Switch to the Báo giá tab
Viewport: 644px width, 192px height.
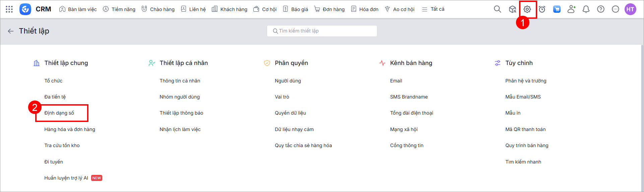click(x=296, y=9)
